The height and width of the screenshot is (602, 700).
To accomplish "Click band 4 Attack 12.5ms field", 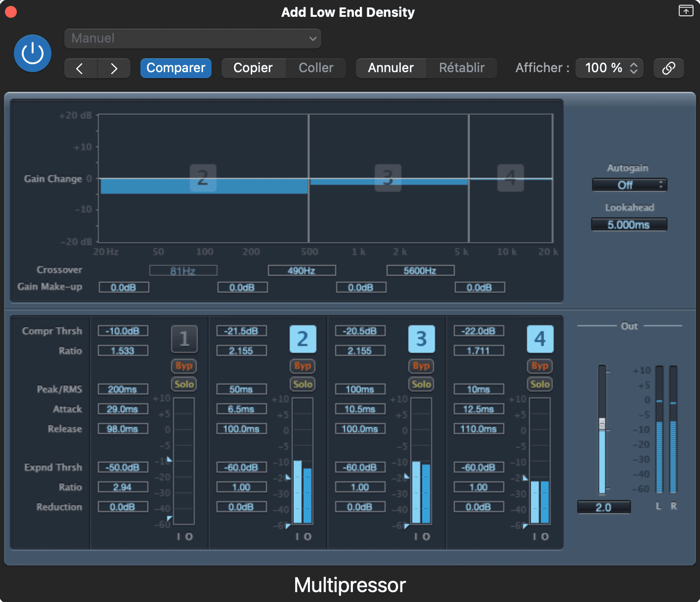I will point(479,409).
